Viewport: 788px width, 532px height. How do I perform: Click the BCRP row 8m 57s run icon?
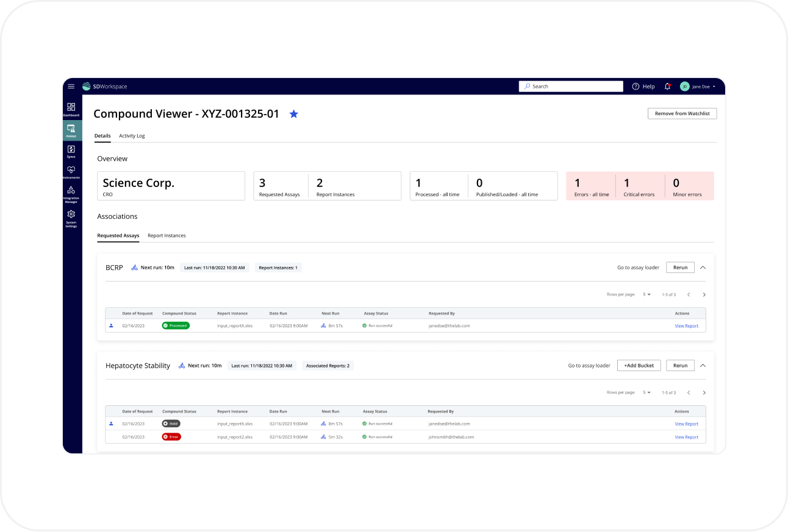pos(323,326)
